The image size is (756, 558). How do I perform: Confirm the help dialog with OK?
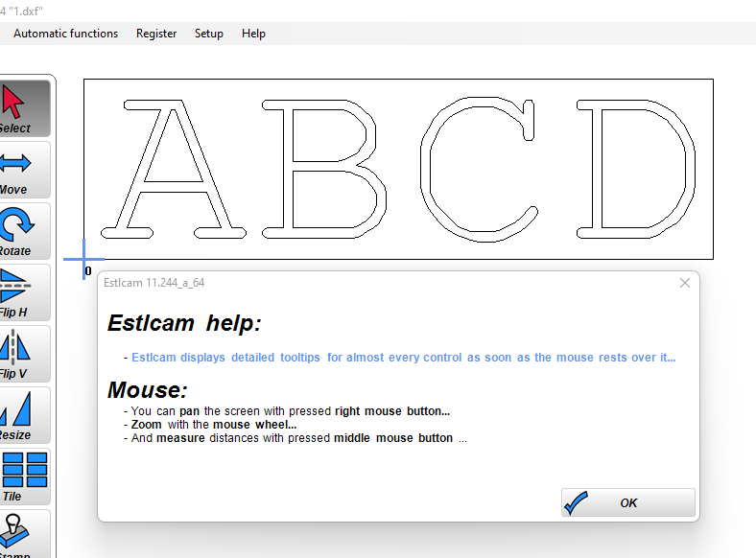point(628,502)
